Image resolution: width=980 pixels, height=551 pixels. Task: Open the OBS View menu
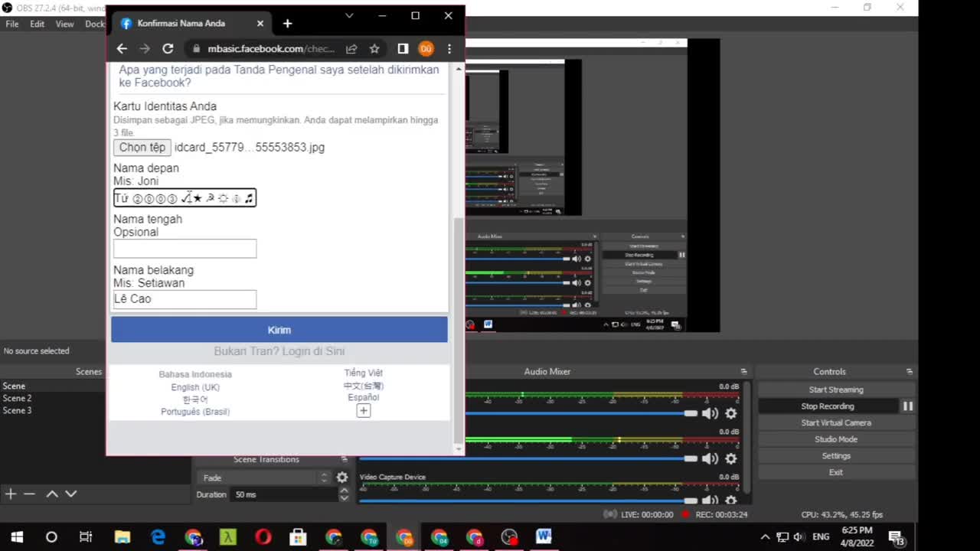click(x=64, y=24)
